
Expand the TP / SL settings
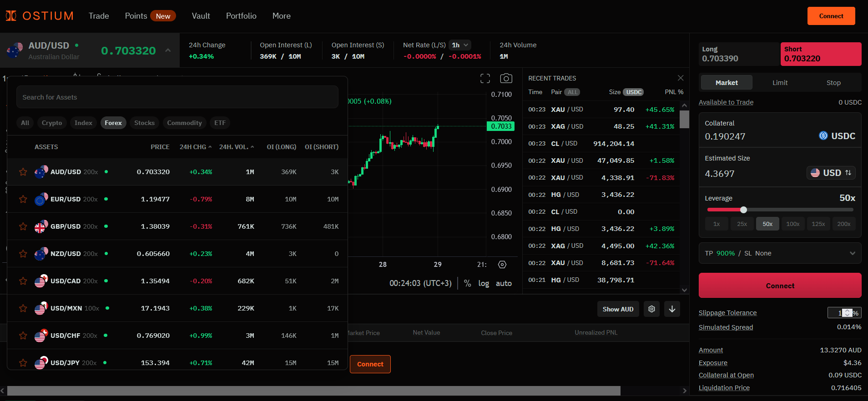coord(852,253)
